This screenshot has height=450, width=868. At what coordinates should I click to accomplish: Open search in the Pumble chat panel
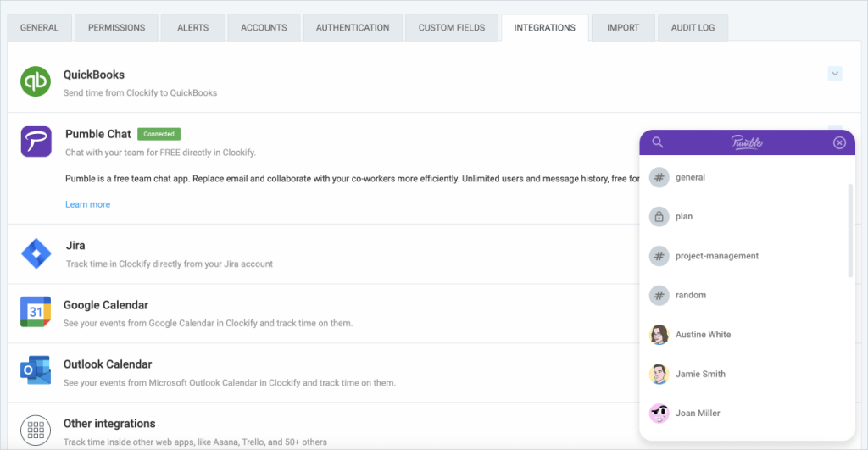click(x=658, y=142)
